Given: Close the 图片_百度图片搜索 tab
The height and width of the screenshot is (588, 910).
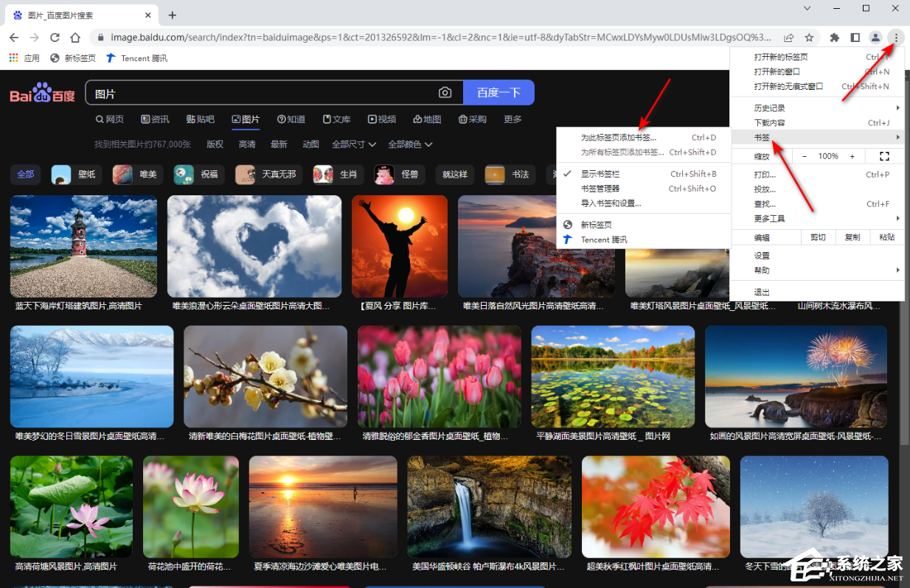Looking at the screenshot, I should (x=147, y=15).
